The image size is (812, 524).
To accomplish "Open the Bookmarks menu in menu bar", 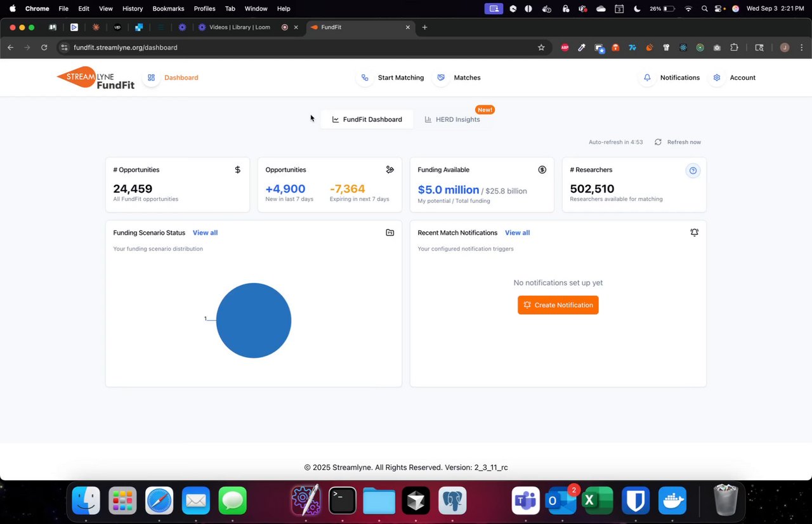I will click(168, 9).
